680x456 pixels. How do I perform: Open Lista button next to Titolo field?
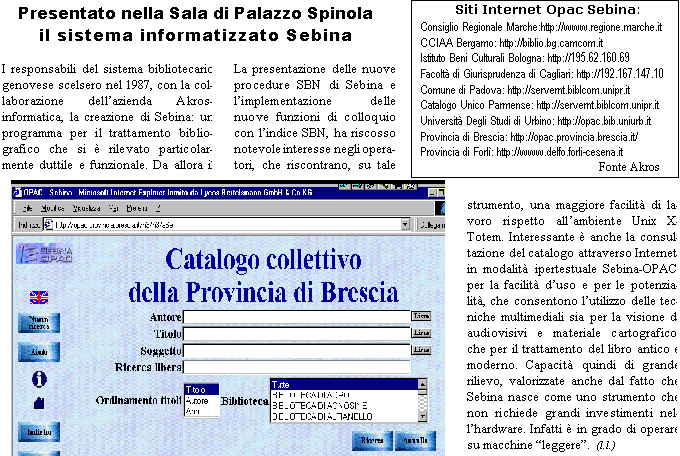coord(421,333)
